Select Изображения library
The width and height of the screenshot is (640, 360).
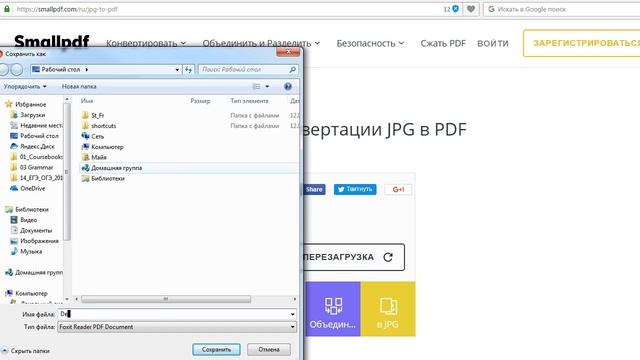(x=39, y=241)
